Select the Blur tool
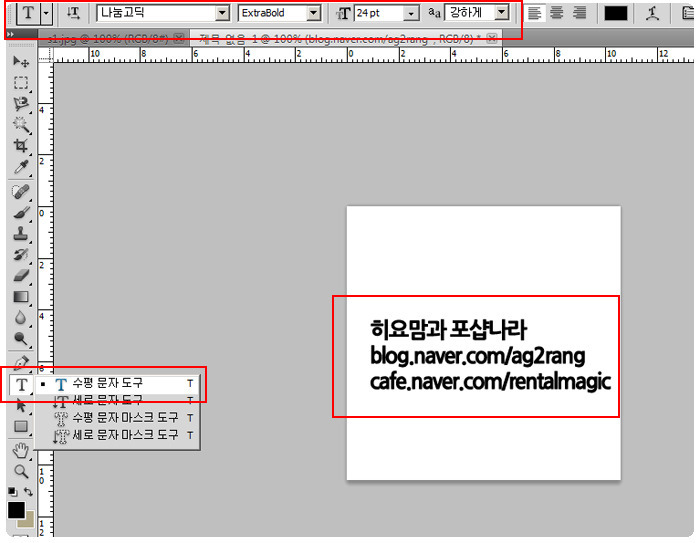 click(x=21, y=318)
